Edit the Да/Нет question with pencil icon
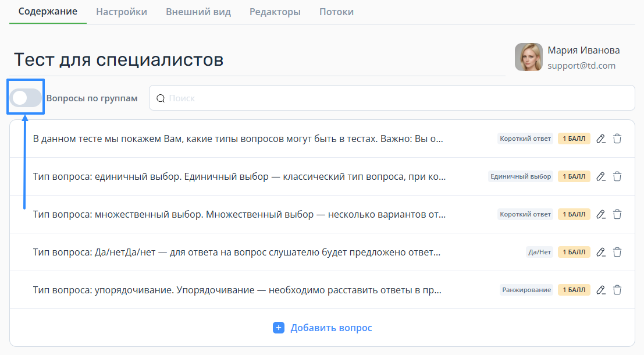 (x=601, y=252)
